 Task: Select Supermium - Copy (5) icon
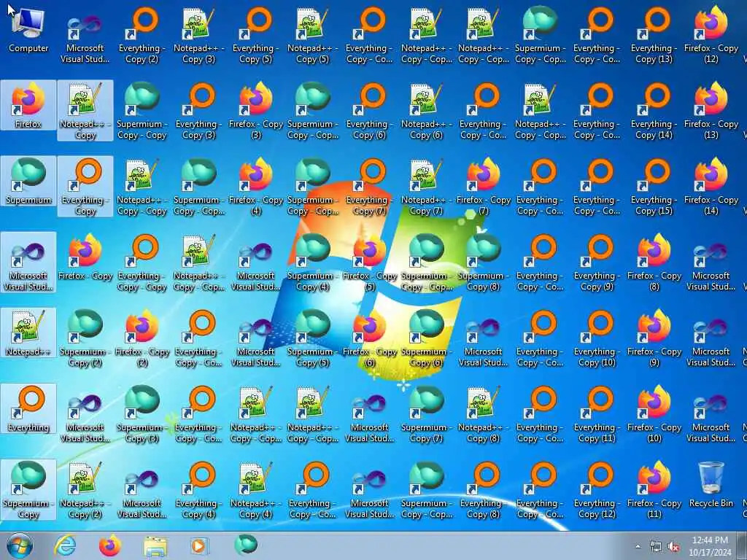click(x=312, y=338)
